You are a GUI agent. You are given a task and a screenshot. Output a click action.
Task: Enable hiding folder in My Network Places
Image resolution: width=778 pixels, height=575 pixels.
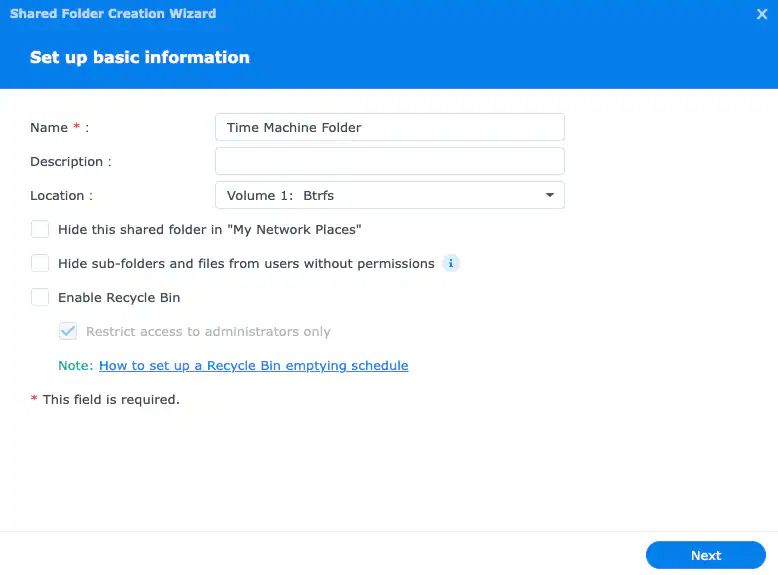[40, 229]
